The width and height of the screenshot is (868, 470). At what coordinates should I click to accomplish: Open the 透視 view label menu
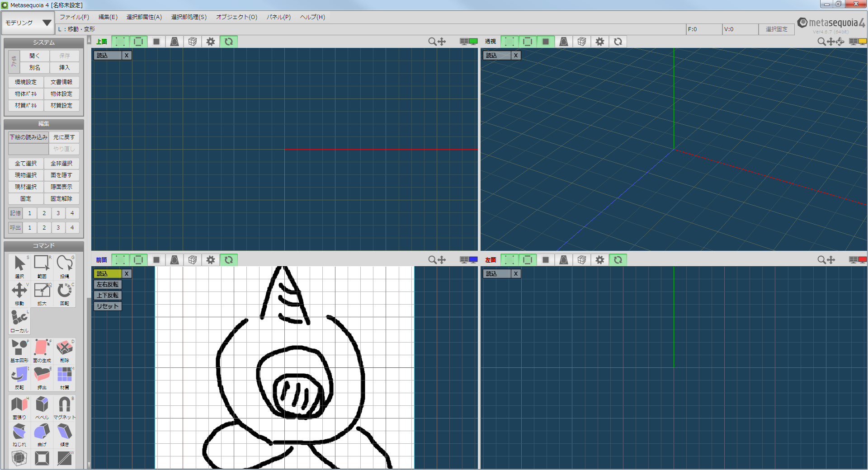491,42
